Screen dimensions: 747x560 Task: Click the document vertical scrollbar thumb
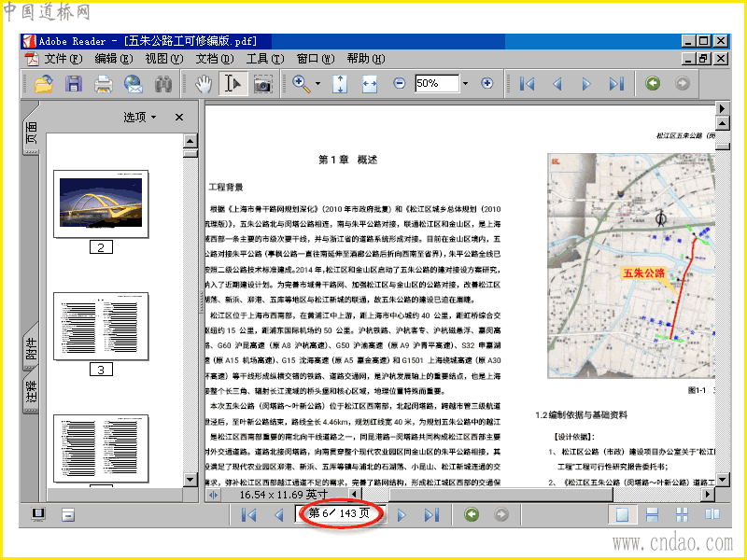click(x=723, y=147)
